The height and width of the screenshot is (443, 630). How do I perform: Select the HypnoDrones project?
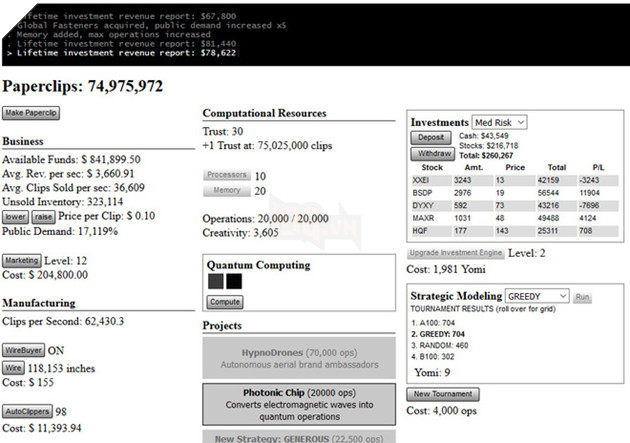[300, 359]
